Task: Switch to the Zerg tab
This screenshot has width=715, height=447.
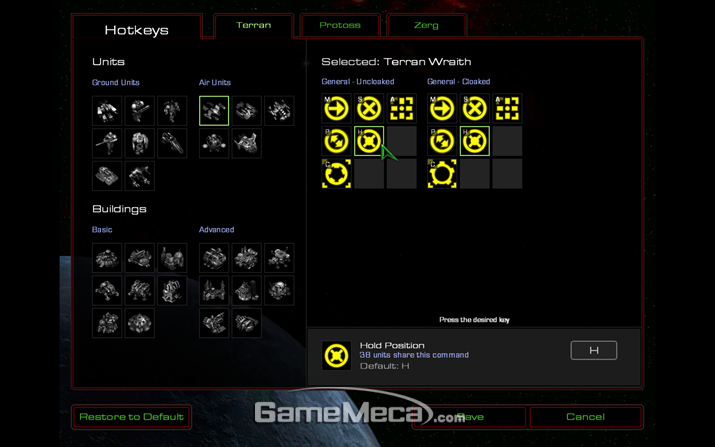Action: (x=426, y=26)
